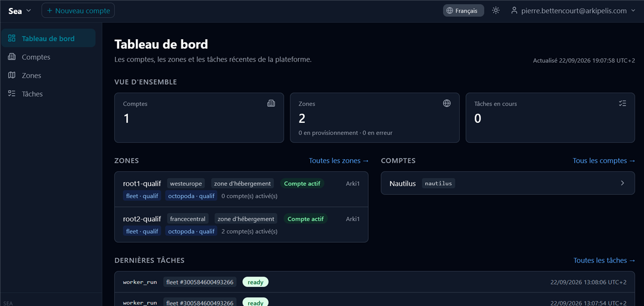The width and height of the screenshot is (644, 306).
Task: Click the checklist icon in Tâches en cours card
Action: [x=623, y=103]
